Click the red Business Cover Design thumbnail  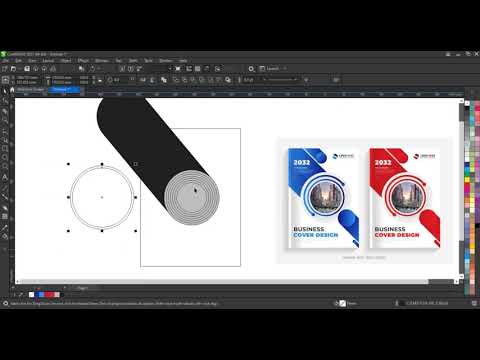coord(405,198)
